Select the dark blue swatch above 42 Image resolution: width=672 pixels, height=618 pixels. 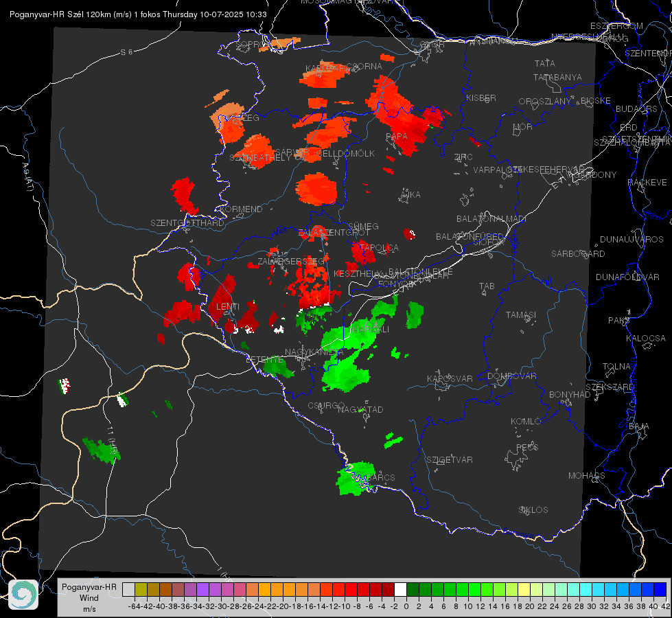pyautogui.click(x=660, y=589)
